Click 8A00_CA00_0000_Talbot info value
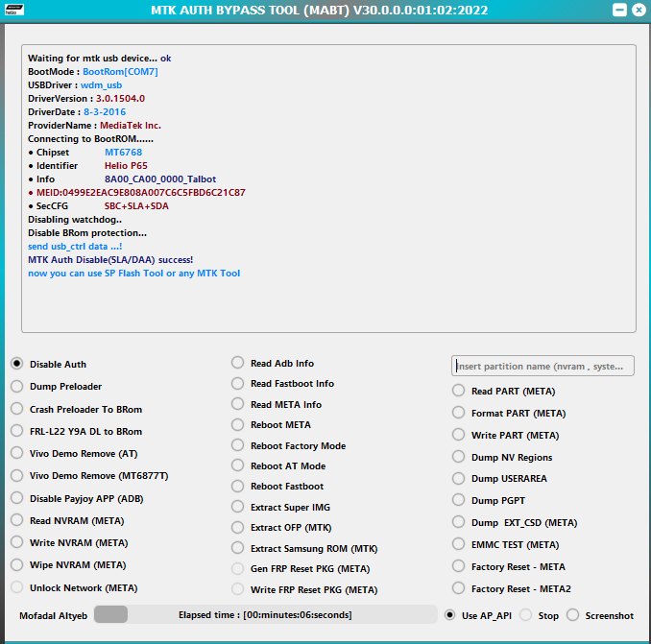Image resolution: width=651 pixels, height=644 pixels. [x=160, y=179]
